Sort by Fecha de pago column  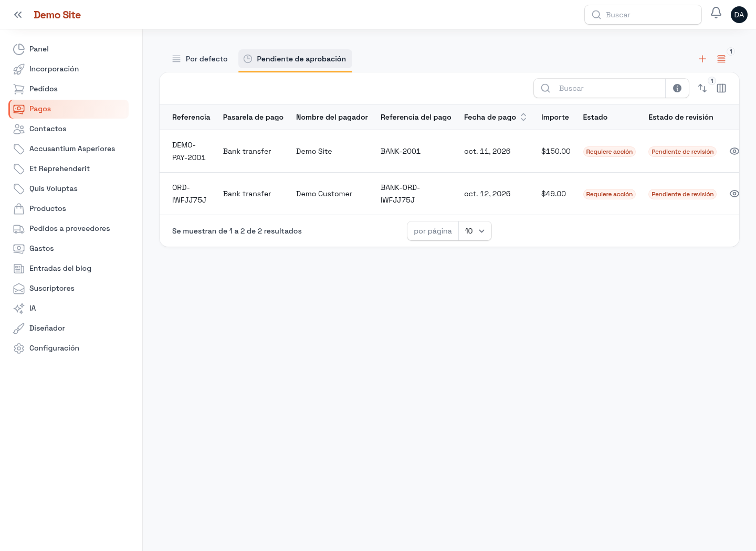(495, 117)
